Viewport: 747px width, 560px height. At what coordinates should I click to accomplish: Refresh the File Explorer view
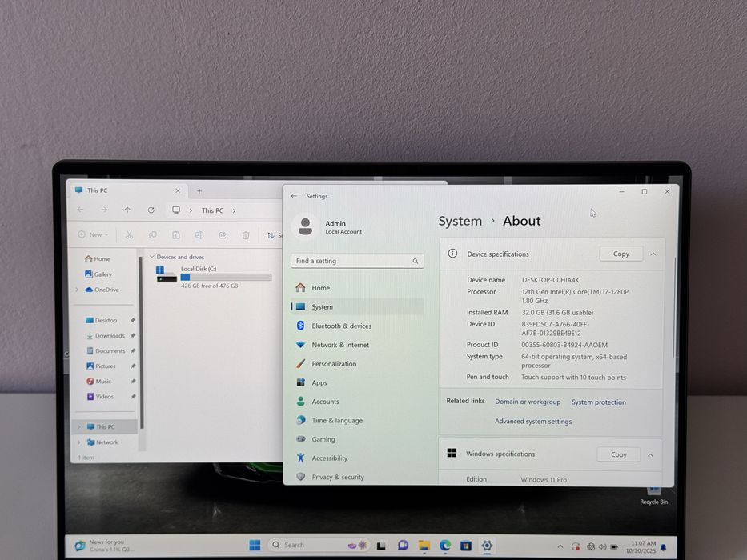[151, 210]
